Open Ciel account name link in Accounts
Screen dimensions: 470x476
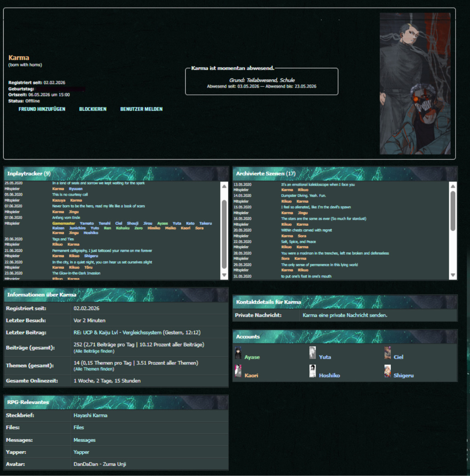[x=398, y=358]
